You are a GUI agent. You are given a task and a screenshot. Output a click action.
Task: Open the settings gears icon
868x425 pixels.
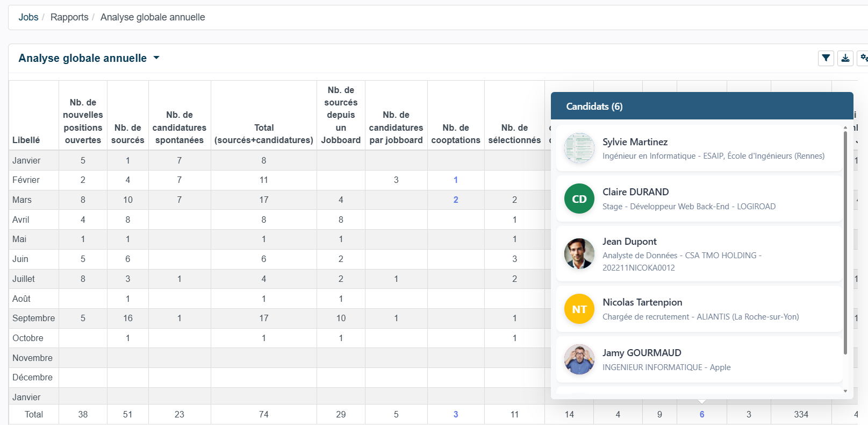[x=863, y=58]
